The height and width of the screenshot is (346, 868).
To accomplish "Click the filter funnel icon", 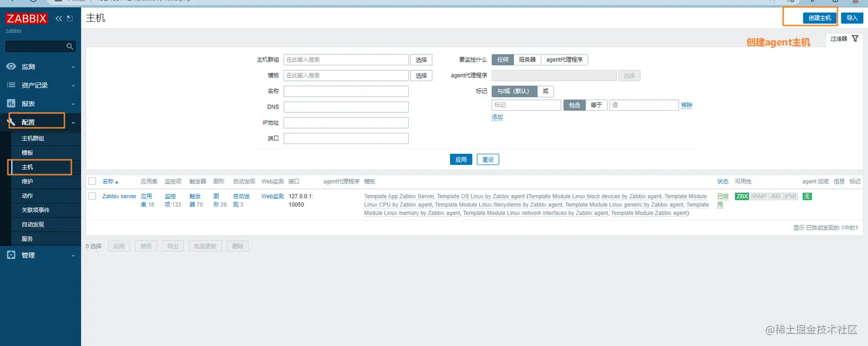I will pos(855,38).
